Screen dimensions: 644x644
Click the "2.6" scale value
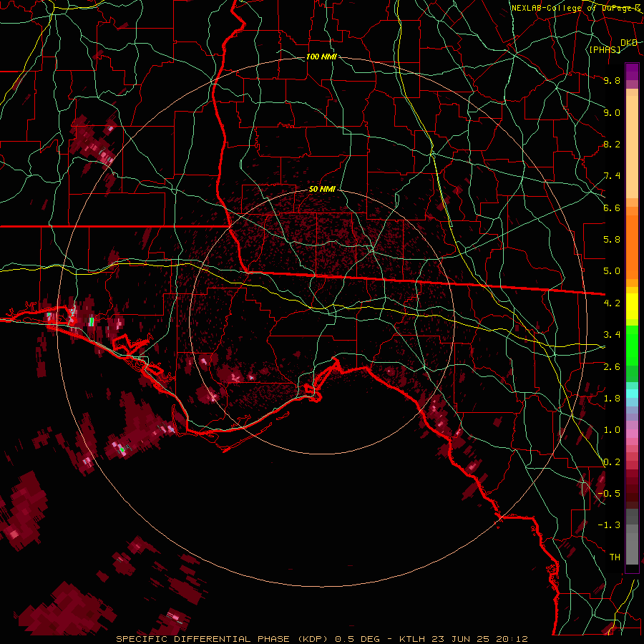612,366
